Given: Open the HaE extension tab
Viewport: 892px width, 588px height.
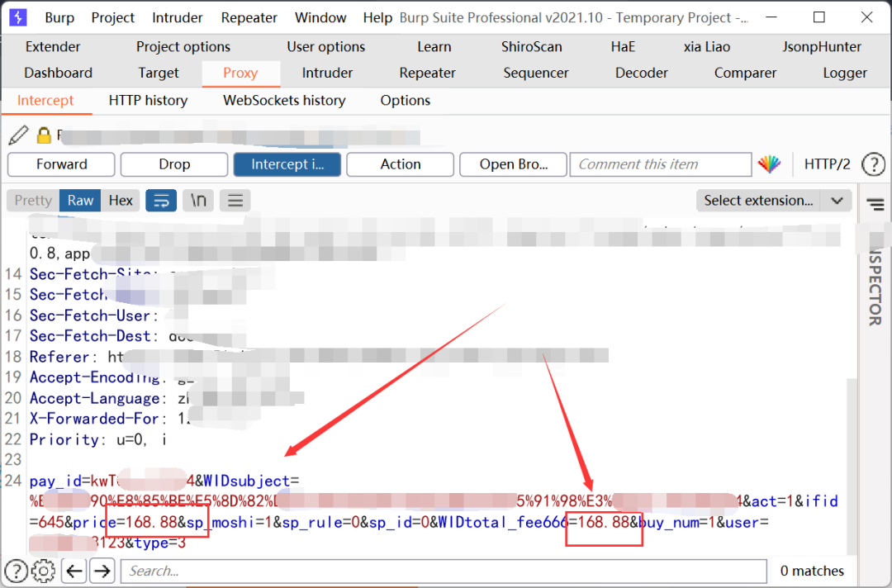Looking at the screenshot, I should tap(623, 46).
